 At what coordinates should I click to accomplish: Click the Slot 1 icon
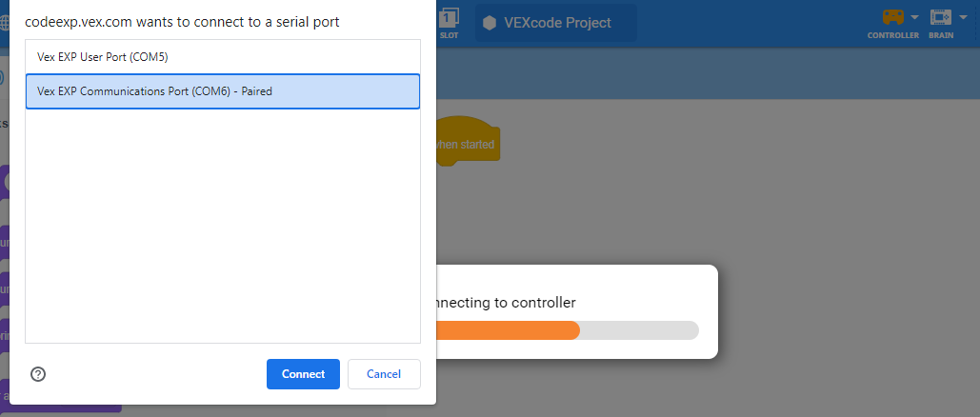(x=450, y=17)
